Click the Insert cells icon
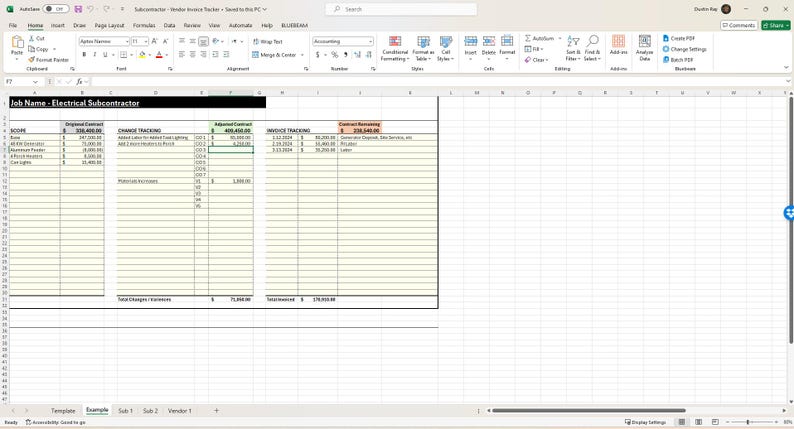This screenshot has height=429, width=794. tap(470, 42)
